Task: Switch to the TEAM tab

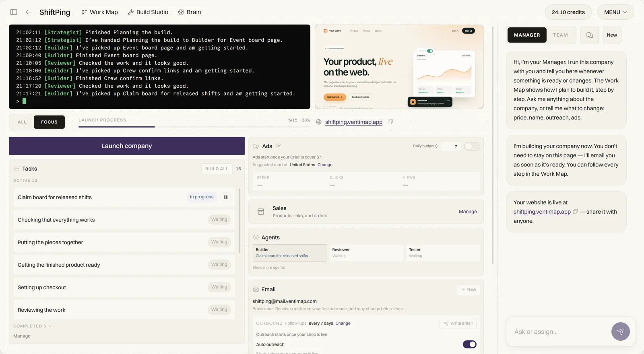Action: (x=560, y=35)
